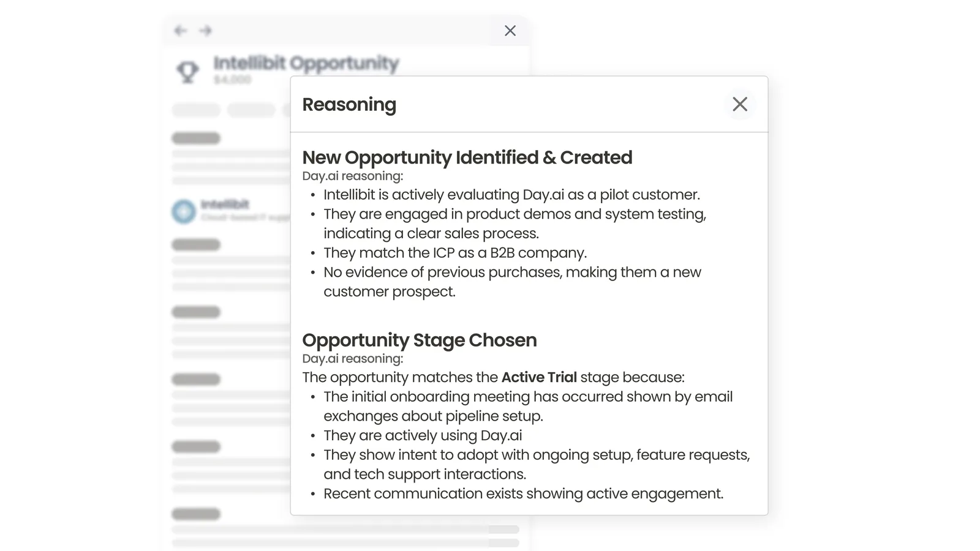Click the $4,000 opportunity amount

pyautogui.click(x=232, y=80)
